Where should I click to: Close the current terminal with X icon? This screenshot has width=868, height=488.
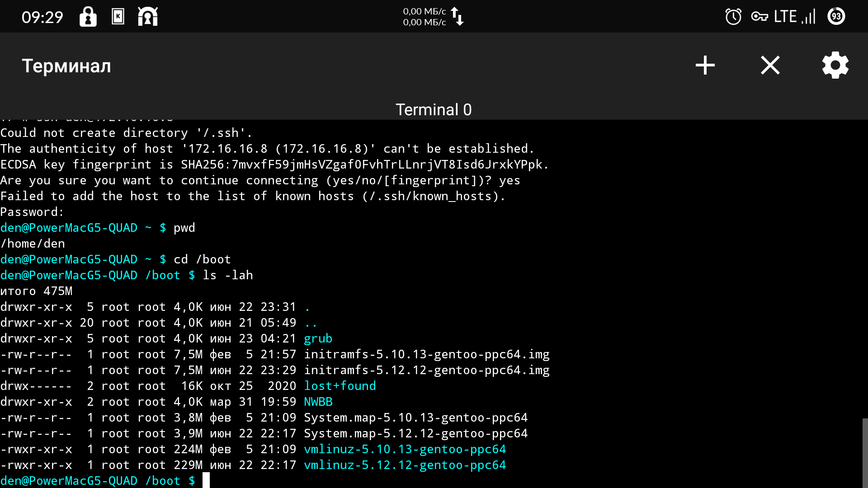pos(770,66)
